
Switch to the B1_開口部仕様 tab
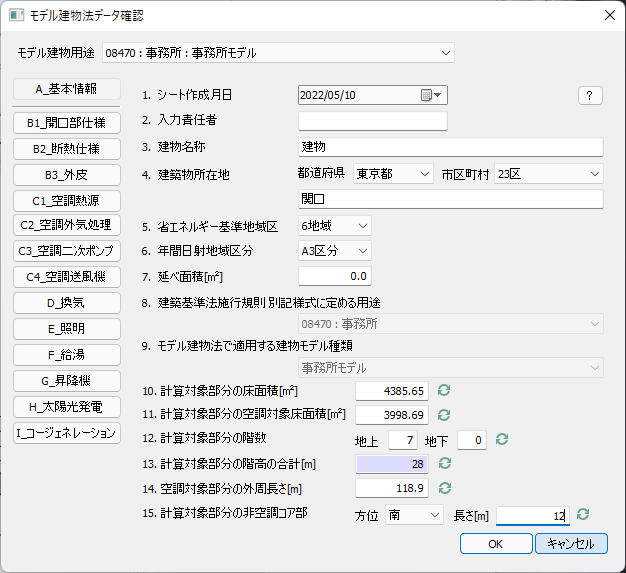coord(67,123)
